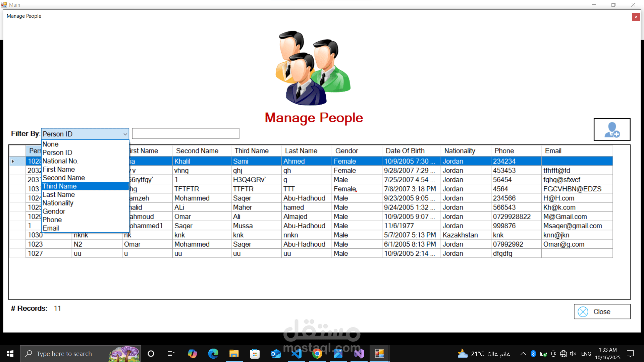Select Email option in filter dropdown
This screenshot has height=362, width=644.
coord(51,228)
